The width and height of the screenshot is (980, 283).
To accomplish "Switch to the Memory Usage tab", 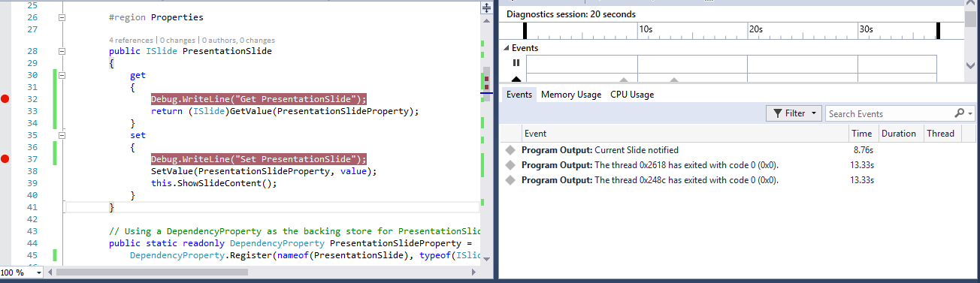I will 571,95.
